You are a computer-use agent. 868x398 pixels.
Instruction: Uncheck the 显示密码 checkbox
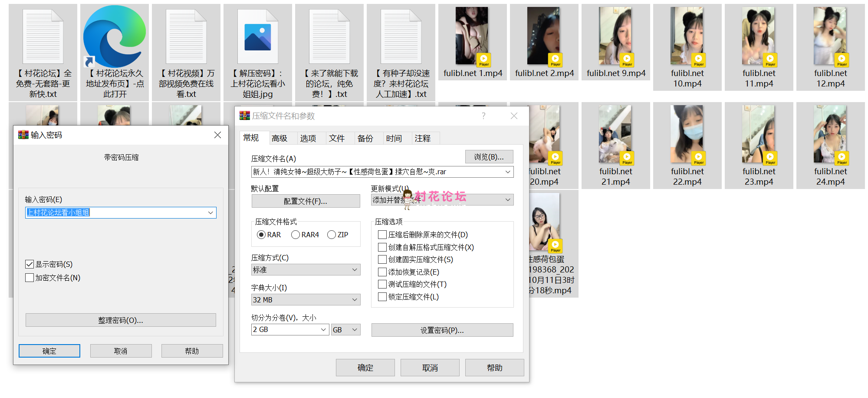coord(30,264)
